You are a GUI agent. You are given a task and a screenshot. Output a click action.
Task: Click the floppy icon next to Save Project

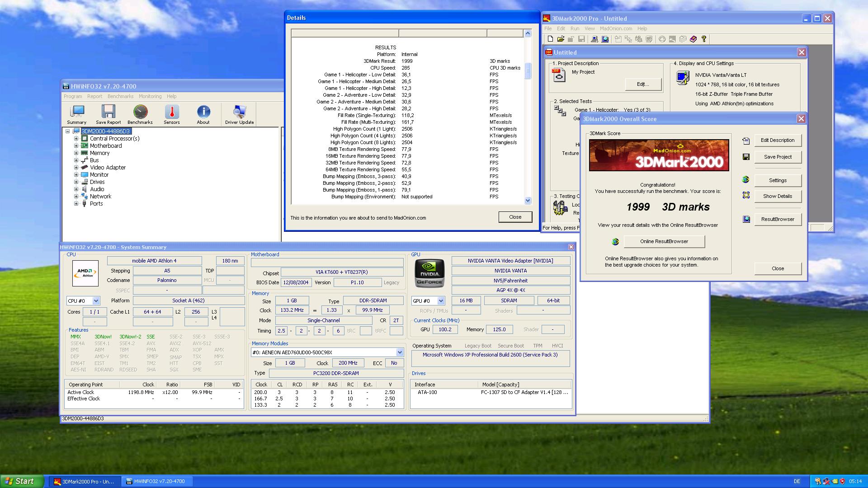[746, 157]
